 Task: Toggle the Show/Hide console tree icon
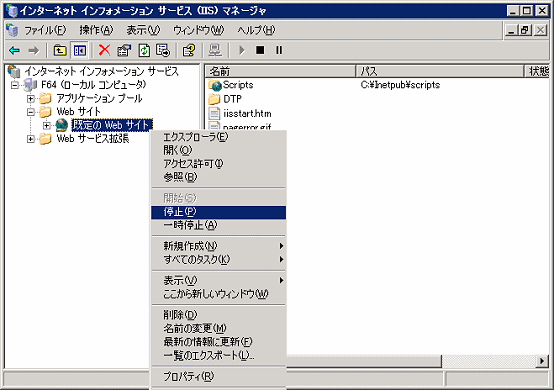tap(79, 51)
